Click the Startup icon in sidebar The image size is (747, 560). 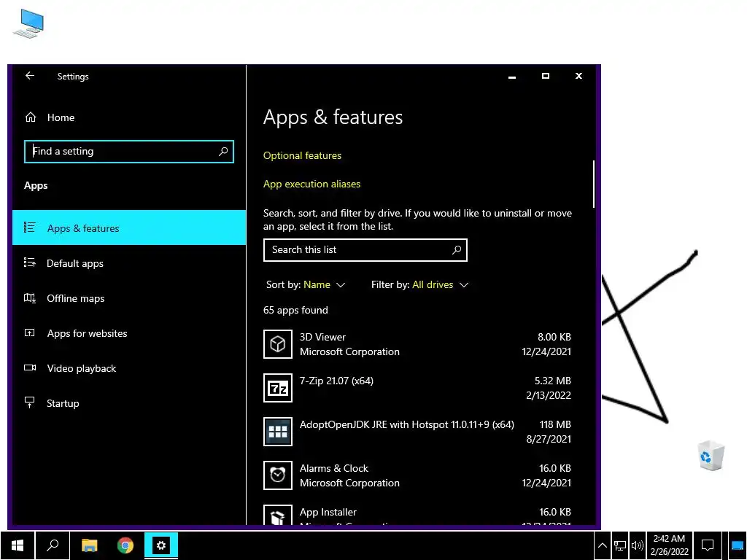pyautogui.click(x=29, y=402)
